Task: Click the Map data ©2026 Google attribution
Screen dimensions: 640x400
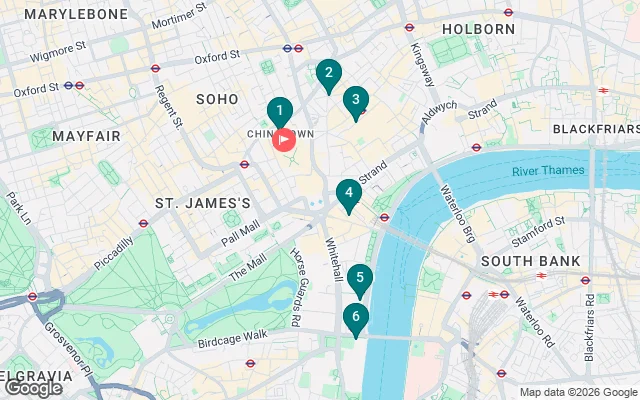Action: pyautogui.click(x=578, y=393)
